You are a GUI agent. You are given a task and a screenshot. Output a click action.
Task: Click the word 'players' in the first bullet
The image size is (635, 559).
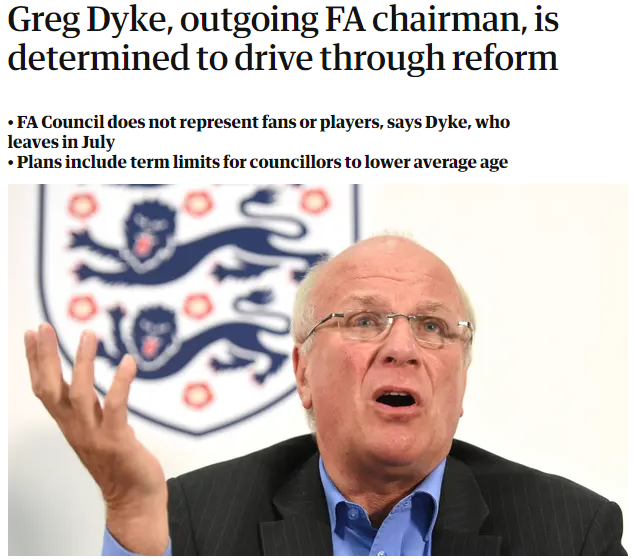click(x=351, y=123)
